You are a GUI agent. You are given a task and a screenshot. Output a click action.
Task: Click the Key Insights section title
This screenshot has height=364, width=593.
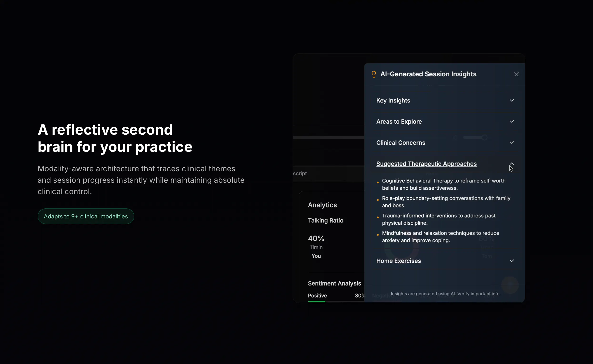pyautogui.click(x=393, y=100)
